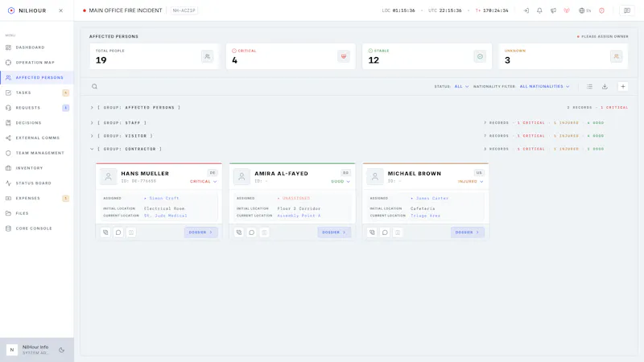
Task: Click Critical card heart icon
Action: (x=344, y=56)
